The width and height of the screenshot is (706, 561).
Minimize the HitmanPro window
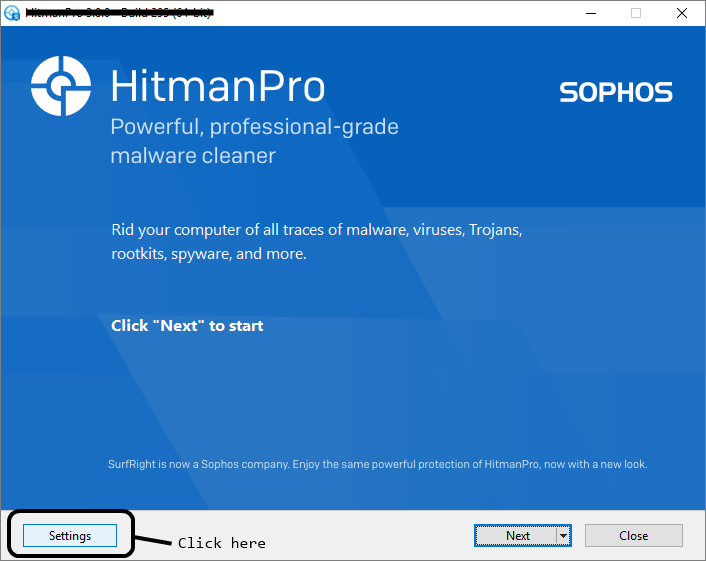591,14
